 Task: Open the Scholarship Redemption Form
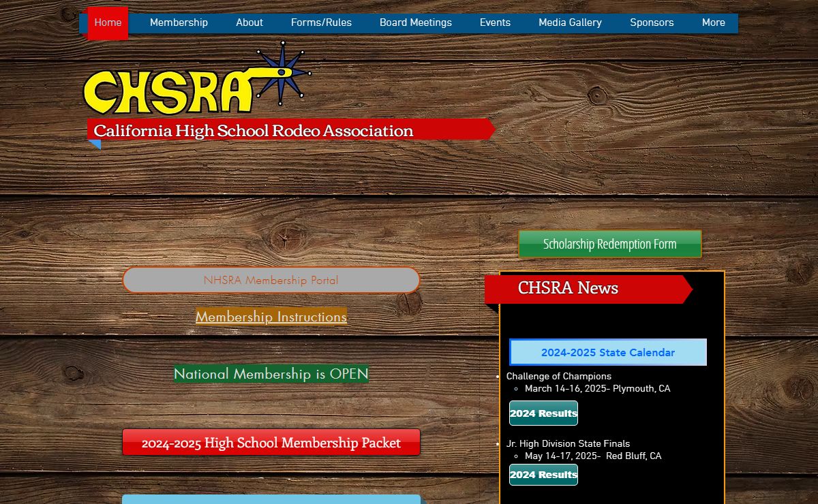(x=610, y=244)
